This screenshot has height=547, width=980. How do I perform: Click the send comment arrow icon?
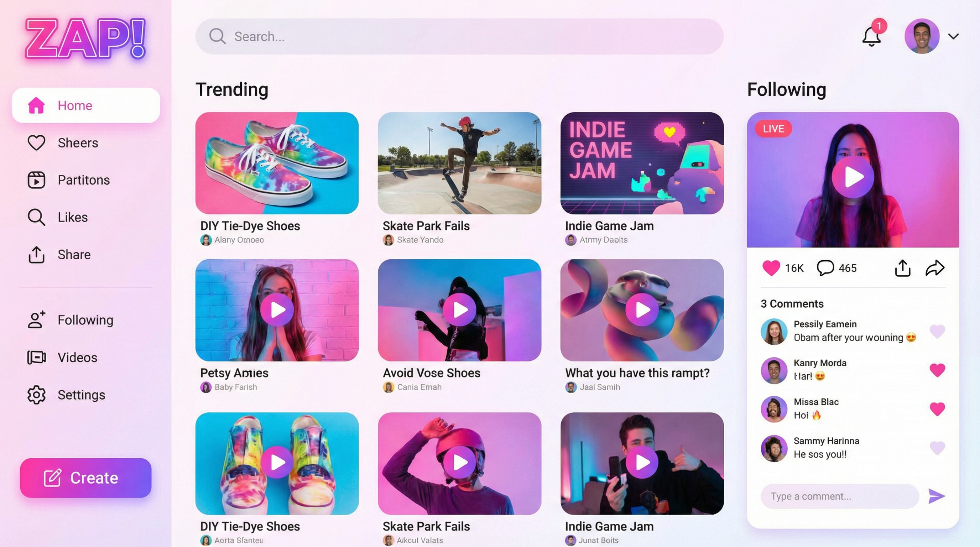tap(936, 496)
